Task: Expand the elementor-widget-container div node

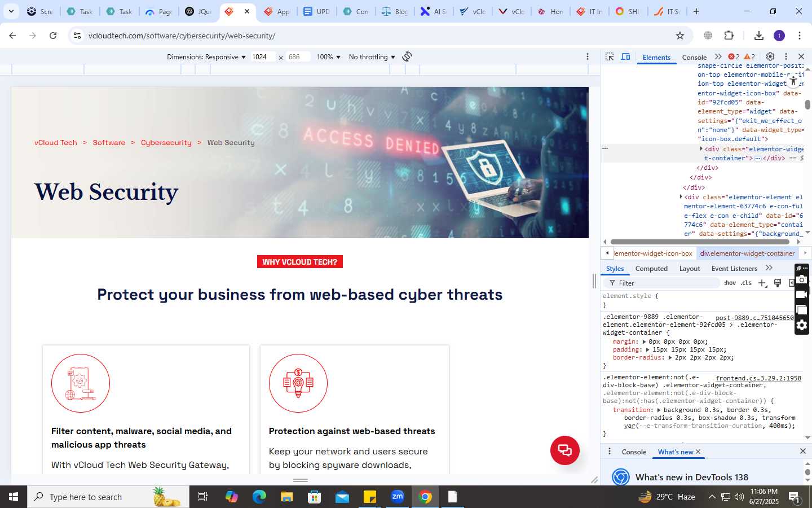Action: coord(701,149)
